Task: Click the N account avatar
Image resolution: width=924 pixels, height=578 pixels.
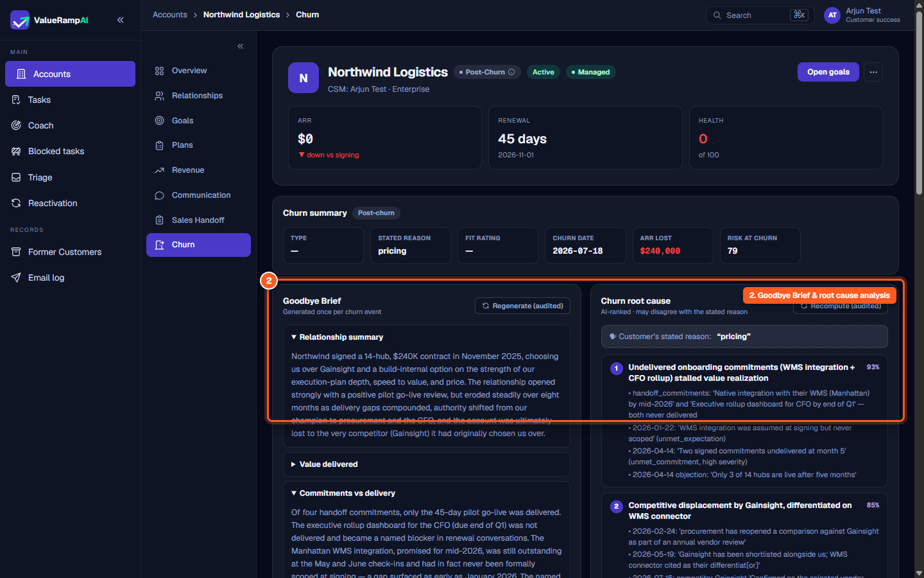Action: coord(304,78)
